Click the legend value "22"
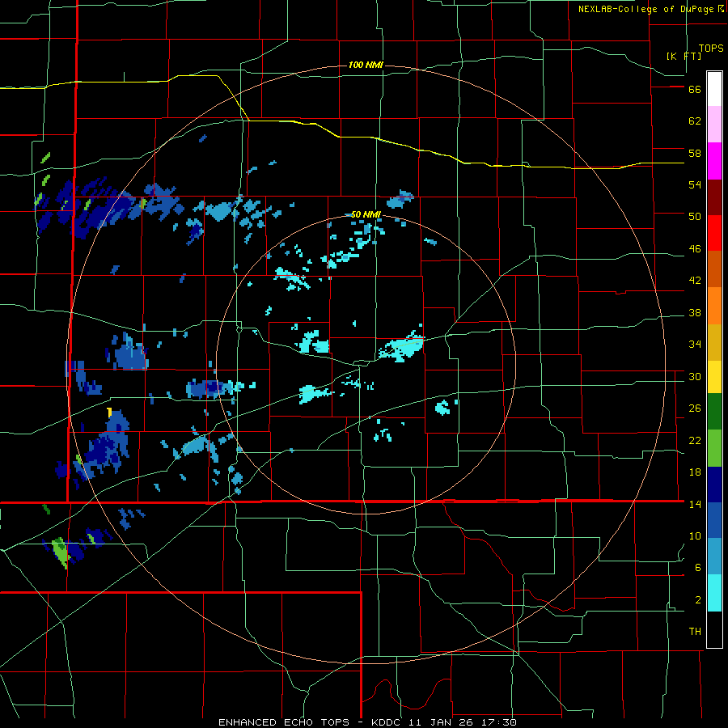Viewport: 728px width, 728px height. click(695, 441)
